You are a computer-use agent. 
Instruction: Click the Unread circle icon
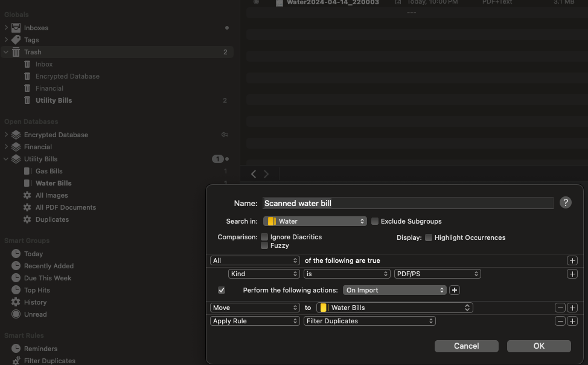tap(16, 314)
